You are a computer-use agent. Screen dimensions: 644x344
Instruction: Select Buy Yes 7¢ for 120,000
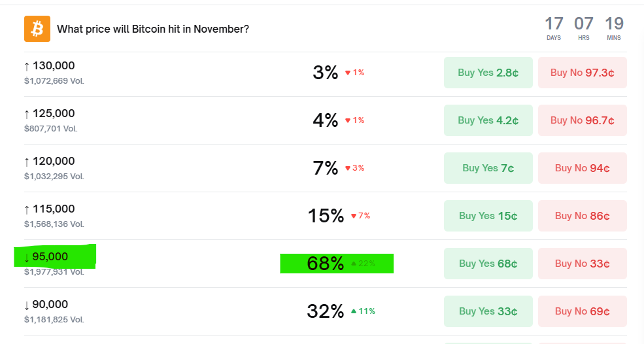[488, 168]
